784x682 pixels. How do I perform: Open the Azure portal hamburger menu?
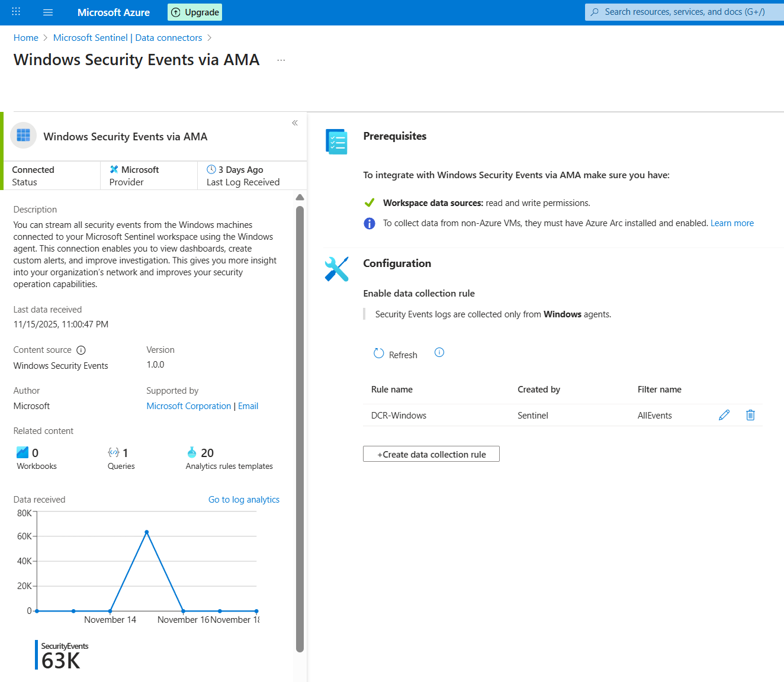click(47, 12)
